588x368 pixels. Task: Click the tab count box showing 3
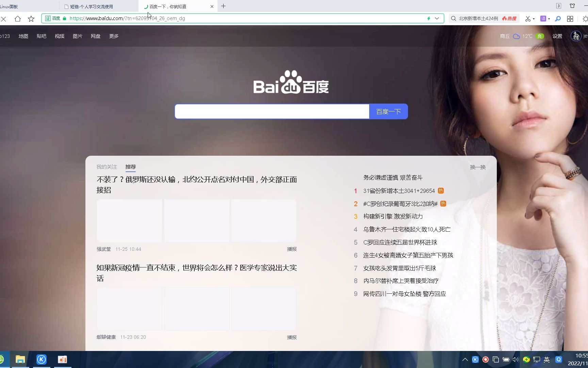pyautogui.click(x=559, y=6)
